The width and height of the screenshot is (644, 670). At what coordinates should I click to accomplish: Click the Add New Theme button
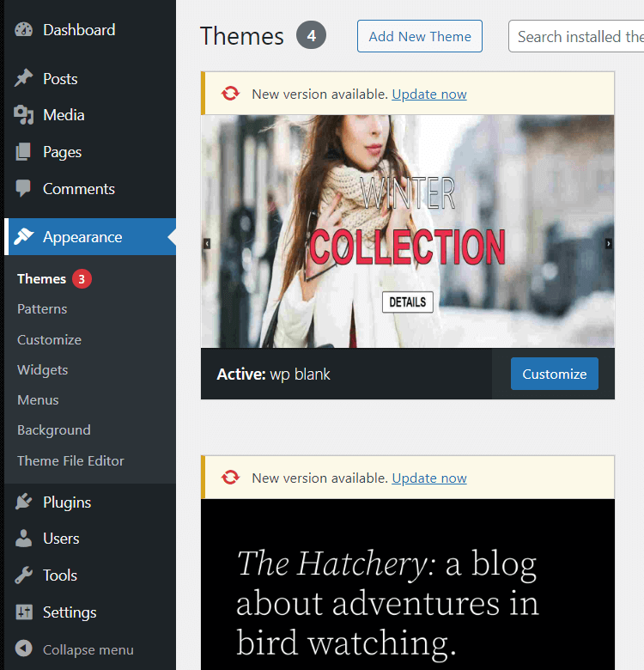(419, 37)
